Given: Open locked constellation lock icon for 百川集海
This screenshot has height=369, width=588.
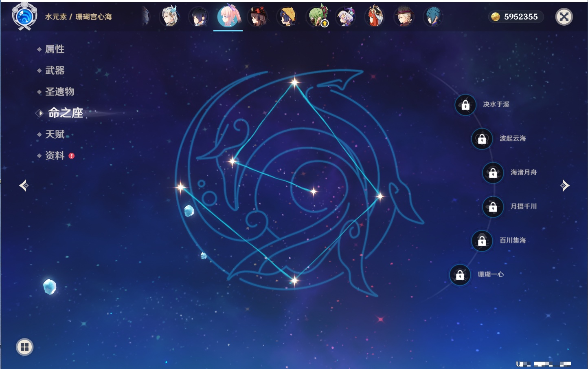Looking at the screenshot, I should [x=482, y=241].
